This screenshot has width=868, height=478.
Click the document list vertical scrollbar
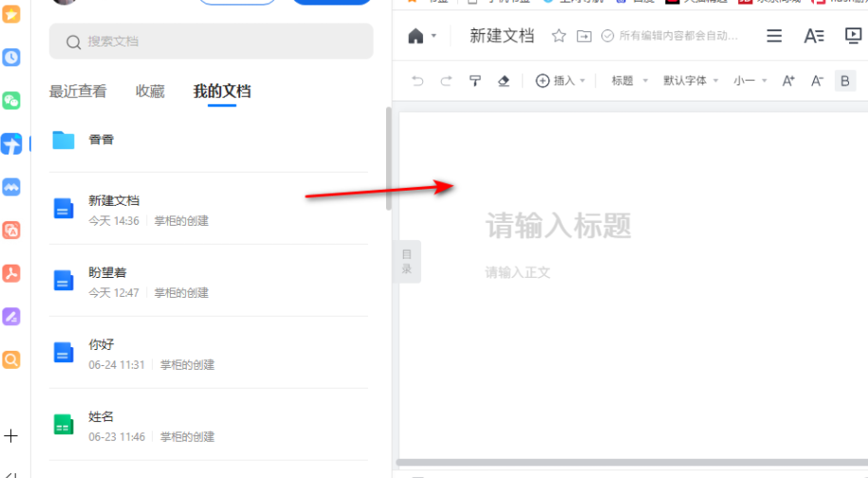click(x=389, y=159)
